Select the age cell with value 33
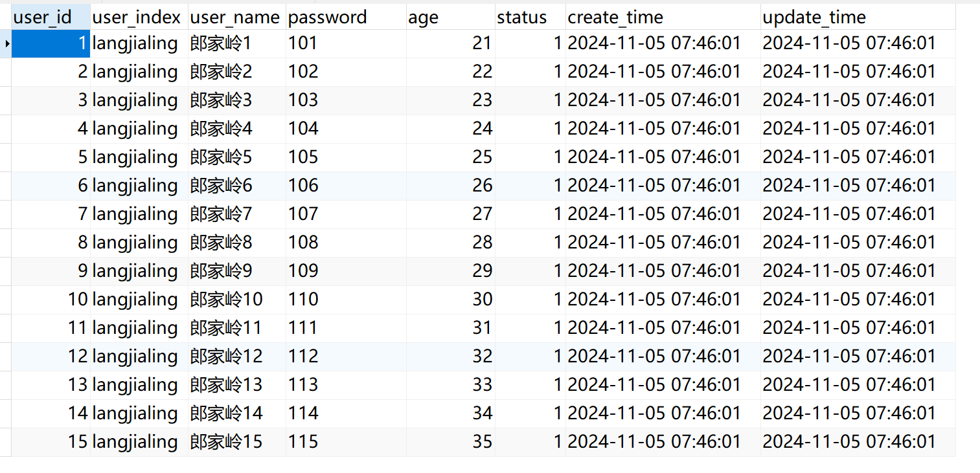The width and height of the screenshot is (980, 473). (x=451, y=385)
